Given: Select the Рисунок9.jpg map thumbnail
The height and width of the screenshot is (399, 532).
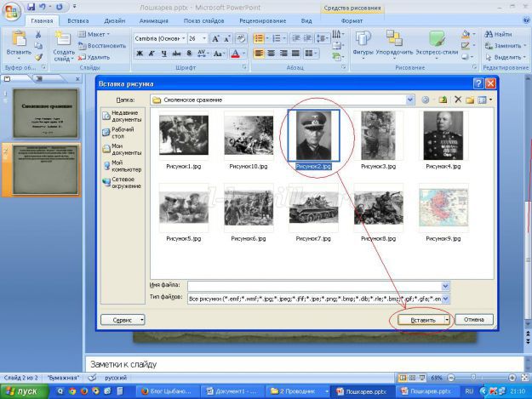Looking at the screenshot, I should 443,208.
